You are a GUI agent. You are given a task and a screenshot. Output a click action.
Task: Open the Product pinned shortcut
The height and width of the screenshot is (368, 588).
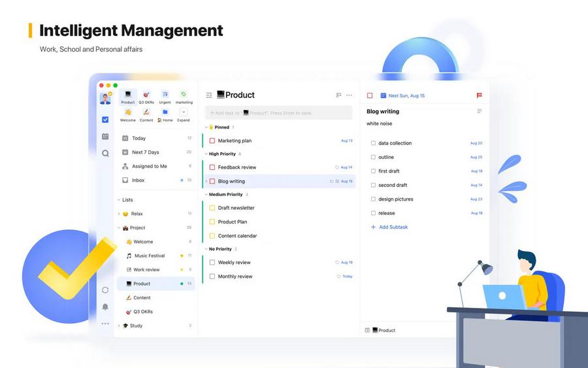pos(128,97)
